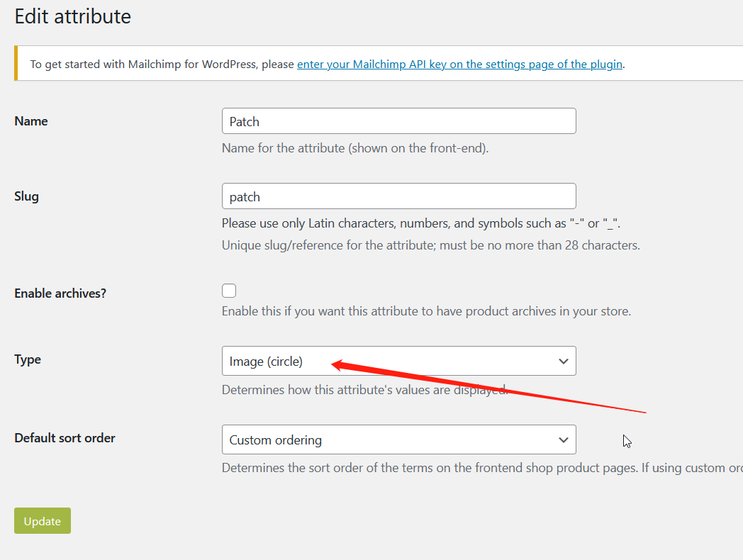Click the 'Determines the sort order' description

point(482,468)
